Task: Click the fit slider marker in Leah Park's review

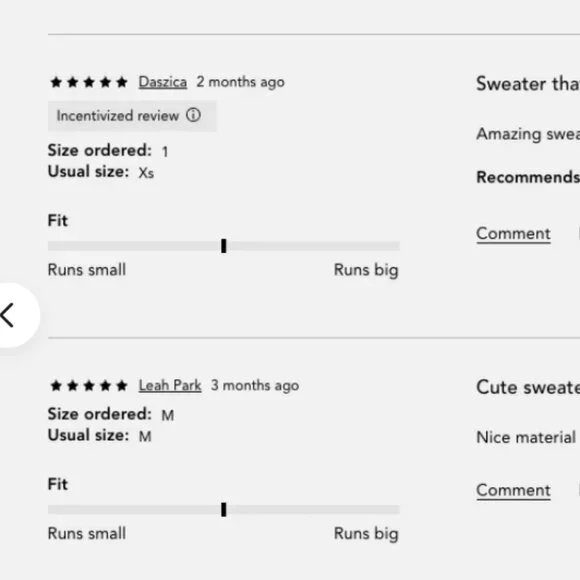Action: pyautogui.click(x=223, y=510)
